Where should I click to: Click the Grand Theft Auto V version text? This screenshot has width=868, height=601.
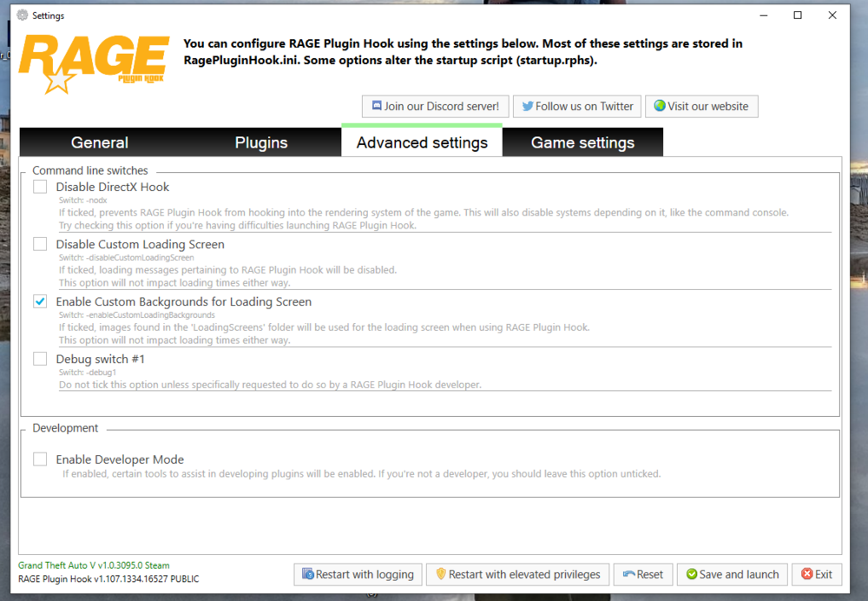(93, 565)
